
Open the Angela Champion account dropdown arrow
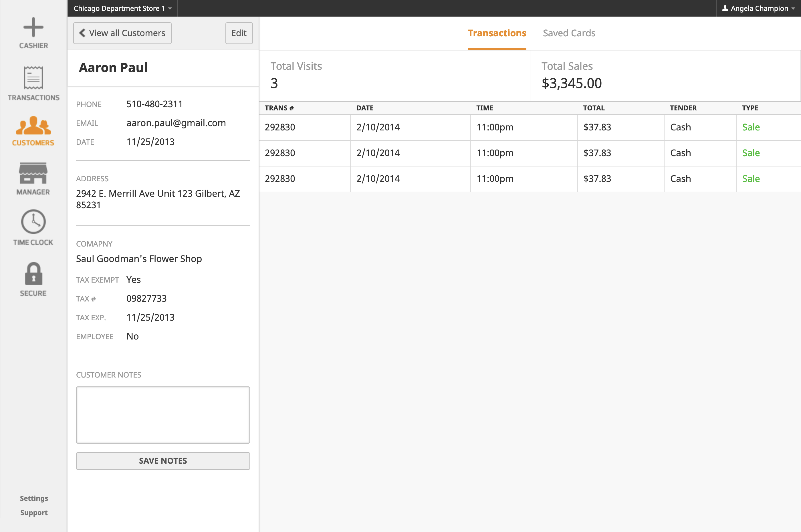[x=793, y=9]
